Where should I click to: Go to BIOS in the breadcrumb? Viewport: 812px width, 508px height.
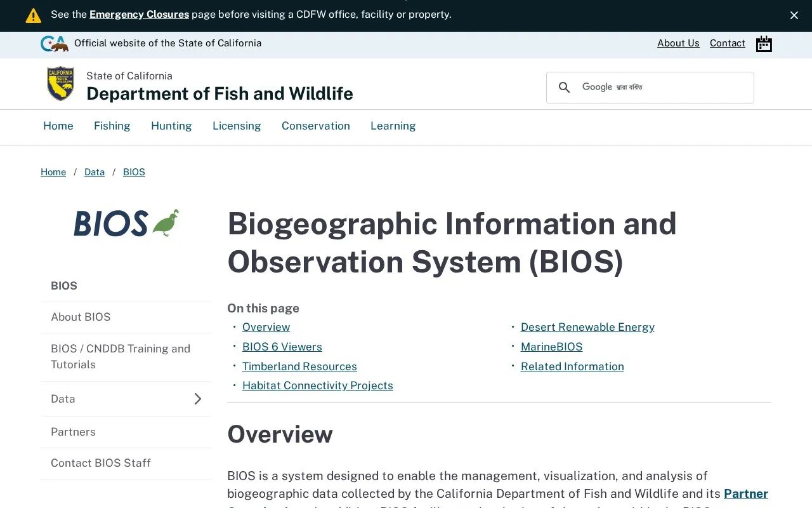pyautogui.click(x=134, y=172)
